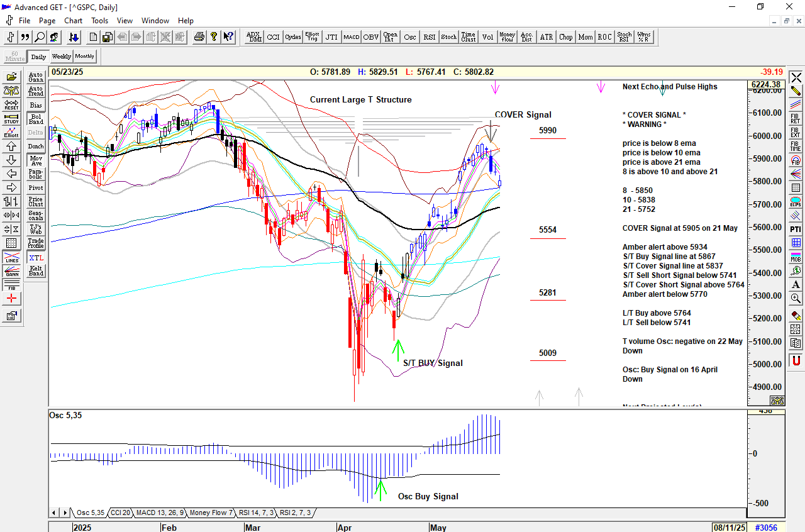Click the Save icon in the toolbar
Screen dimensions: 805x532
108,37
